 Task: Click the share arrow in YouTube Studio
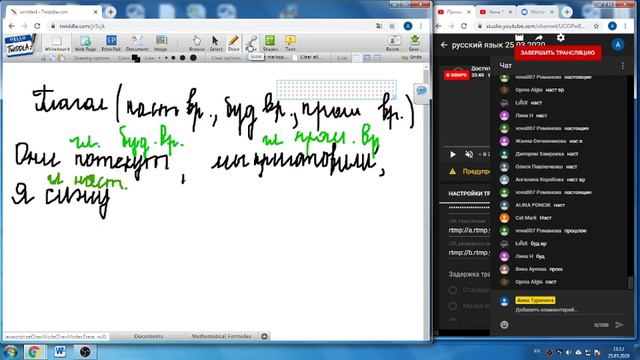[x=539, y=38]
